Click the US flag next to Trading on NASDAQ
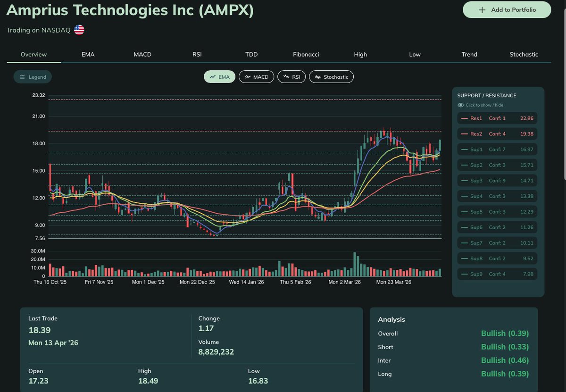This screenshot has width=566, height=392. [x=79, y=29]
